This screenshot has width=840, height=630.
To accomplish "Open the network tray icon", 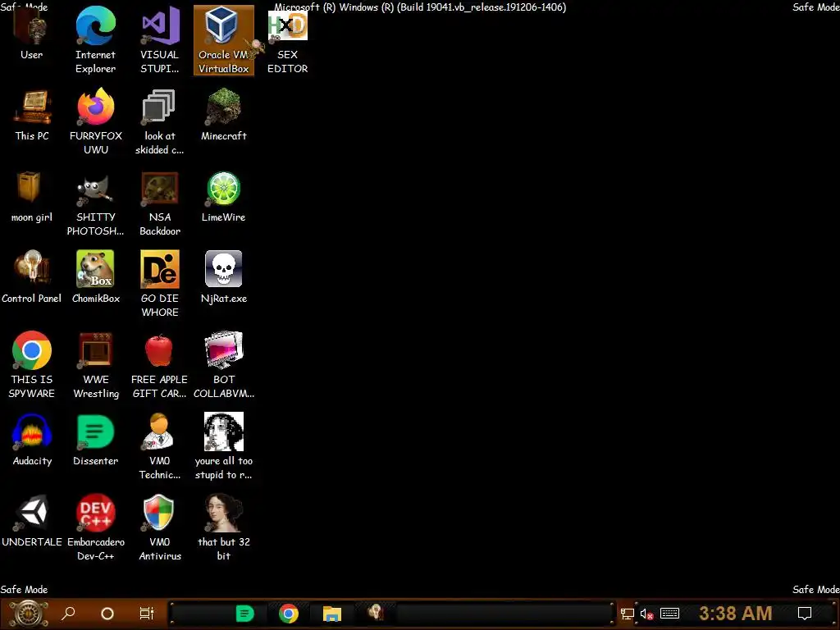I will pos(628,614).
